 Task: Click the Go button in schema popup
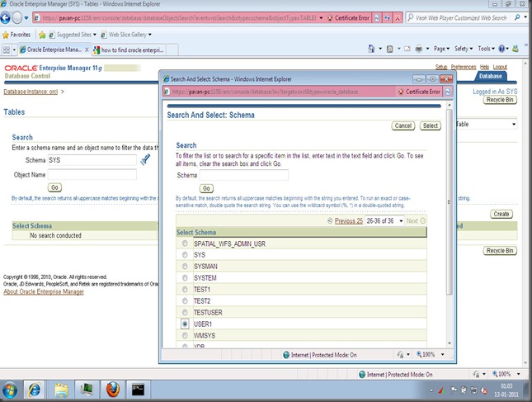(x=206, y=188)
